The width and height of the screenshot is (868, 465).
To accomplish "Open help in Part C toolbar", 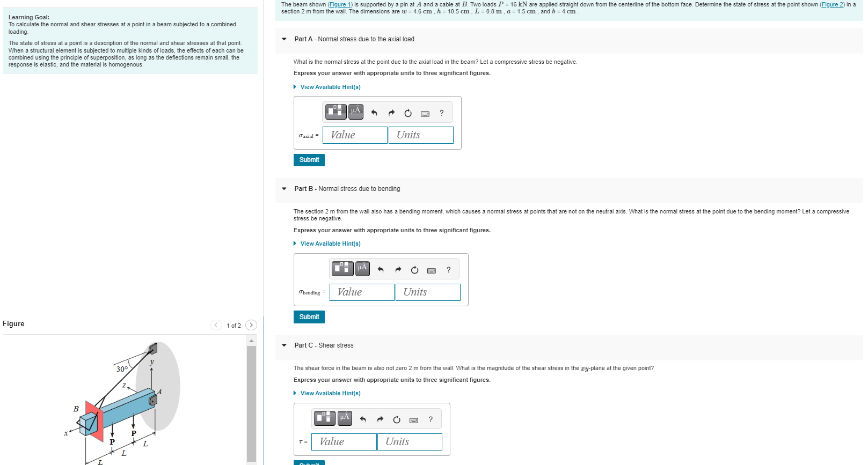I will (x=431, y=419).
